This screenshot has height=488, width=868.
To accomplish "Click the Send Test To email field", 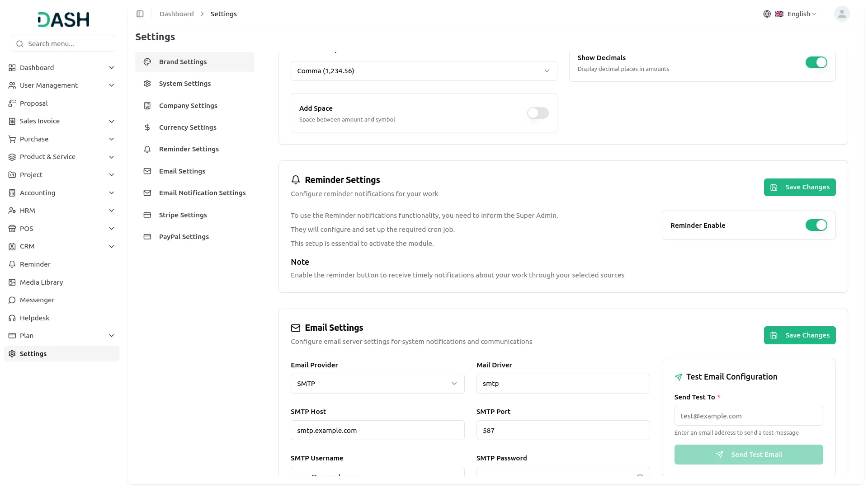I will [748, 416].
